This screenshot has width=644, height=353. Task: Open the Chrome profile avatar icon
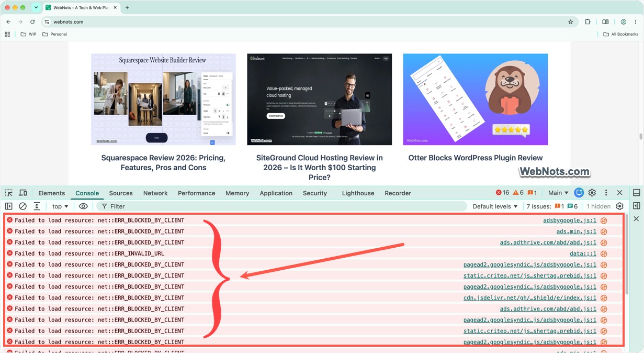pyautogui.click(x=624, y=22)
